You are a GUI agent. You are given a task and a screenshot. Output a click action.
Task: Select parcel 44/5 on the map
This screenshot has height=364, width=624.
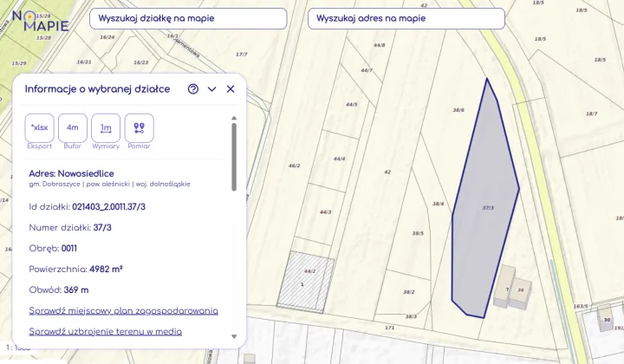[x=351, y=104]
